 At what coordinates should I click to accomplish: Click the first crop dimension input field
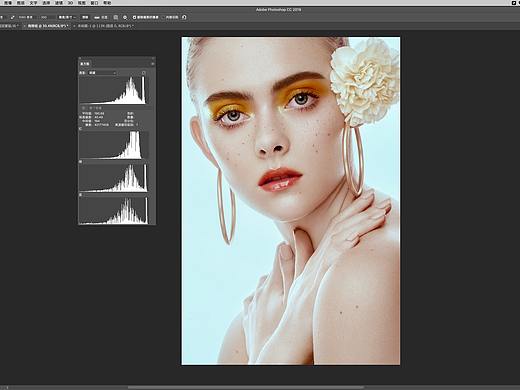pyautogui.click(x=26, y=17)
